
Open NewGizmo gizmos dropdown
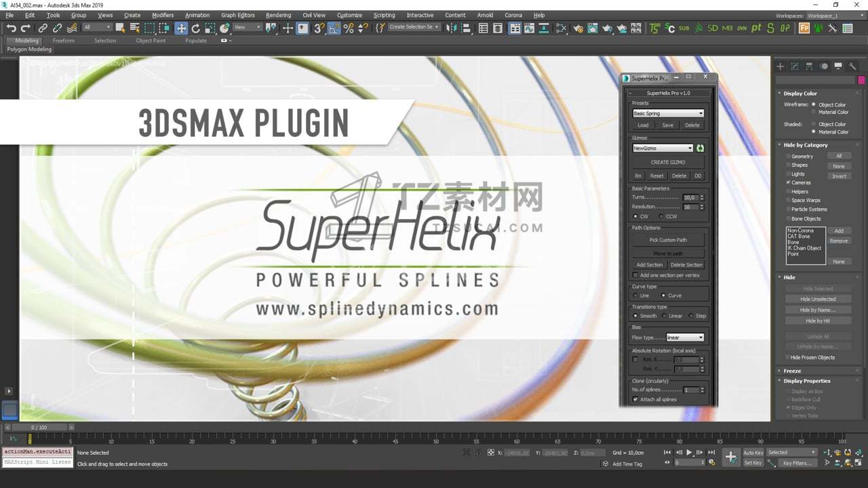(x=663, y=148)
